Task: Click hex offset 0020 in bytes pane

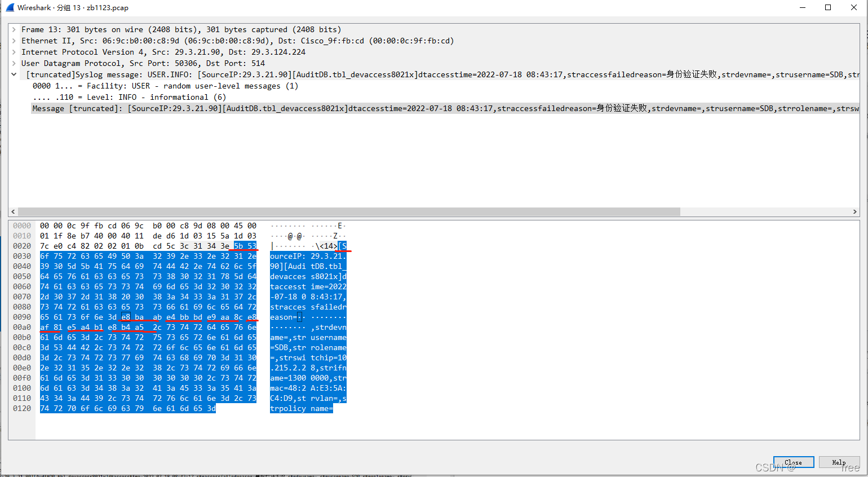Action: click(22, 246)
